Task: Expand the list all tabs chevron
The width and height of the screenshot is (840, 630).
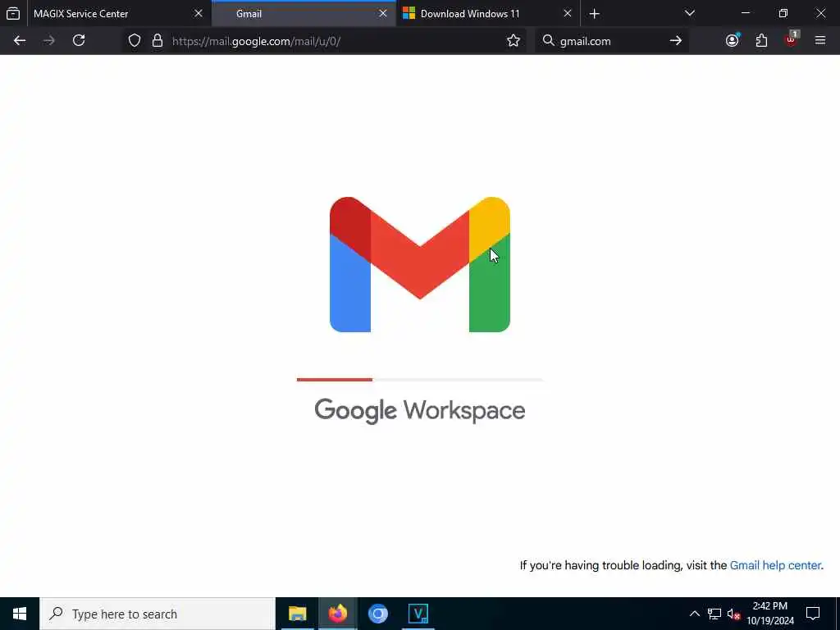Action: [690, 13]
